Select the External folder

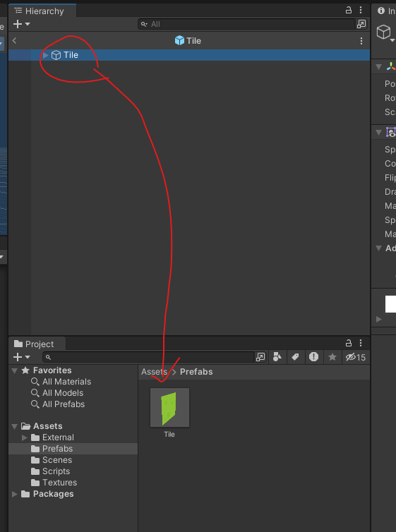click(x=58, y=437)
